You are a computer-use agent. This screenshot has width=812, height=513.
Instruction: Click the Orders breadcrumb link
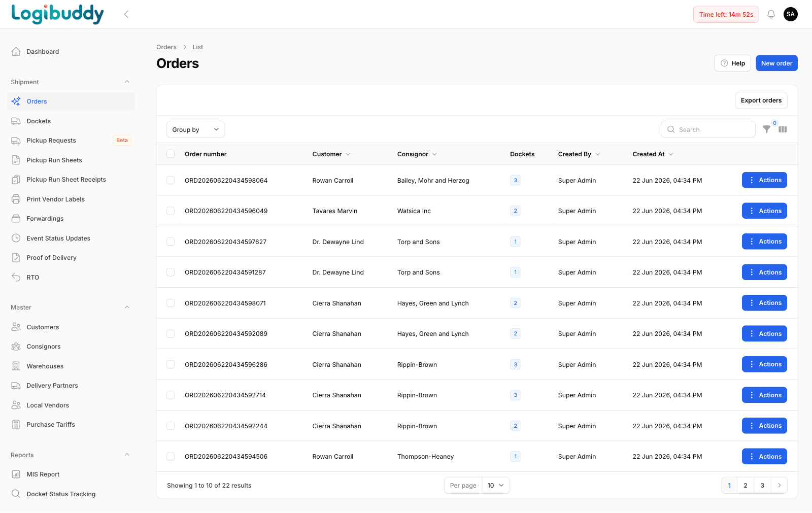[x=166, y=47]
